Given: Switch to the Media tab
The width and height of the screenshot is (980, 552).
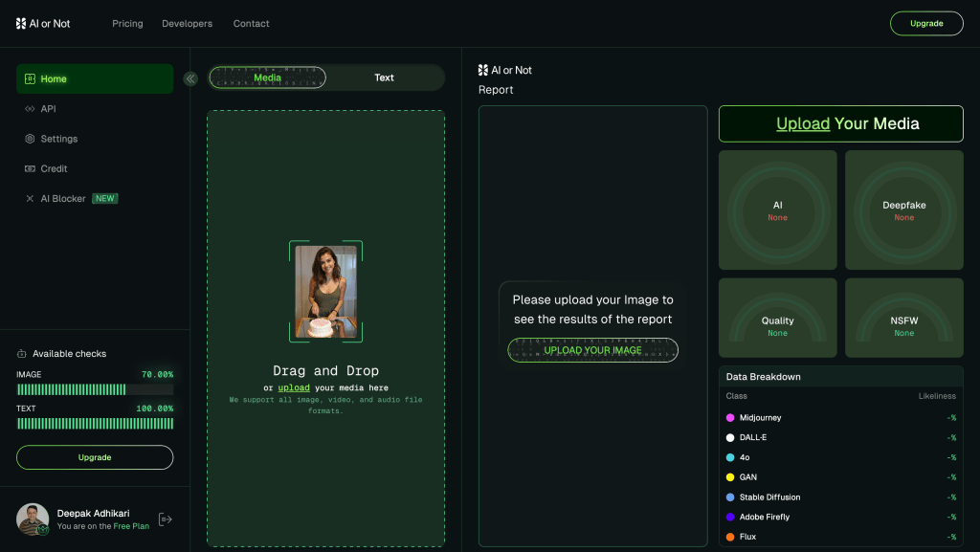Looking at the screenshot, I should point(268,77).
